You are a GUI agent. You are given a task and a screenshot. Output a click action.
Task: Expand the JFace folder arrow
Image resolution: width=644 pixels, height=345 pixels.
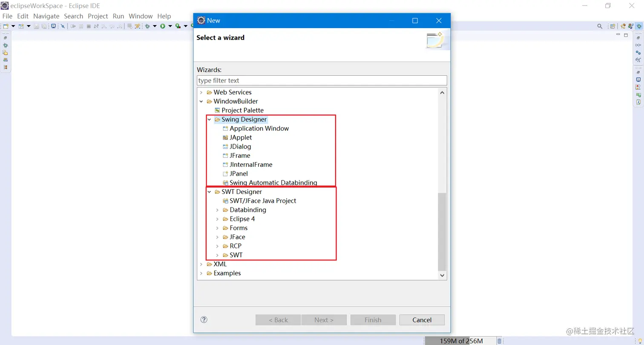(217, 237)
